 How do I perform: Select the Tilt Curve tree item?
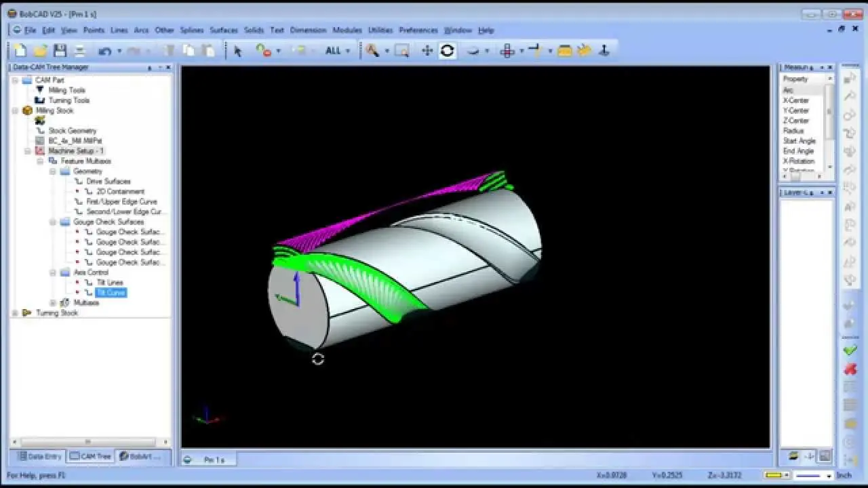[111, 293]
